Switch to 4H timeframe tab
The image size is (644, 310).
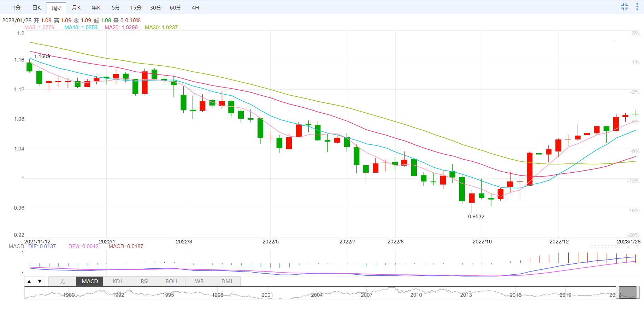pos(195,8)
